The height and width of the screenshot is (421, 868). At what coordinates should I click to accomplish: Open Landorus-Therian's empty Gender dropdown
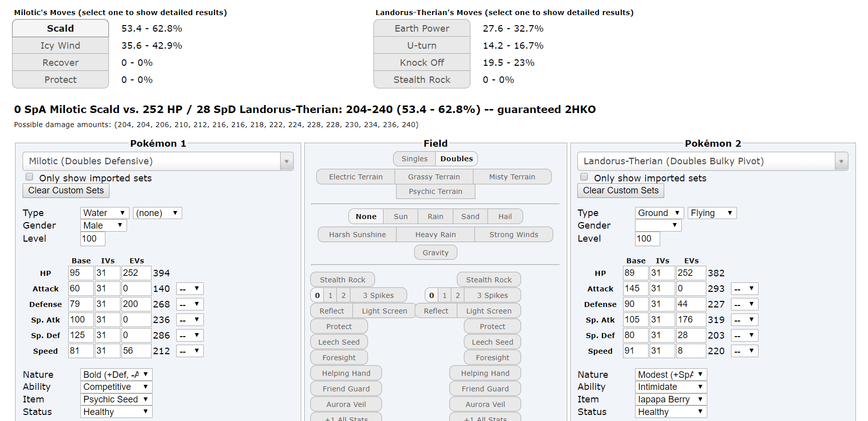[658, 226]
